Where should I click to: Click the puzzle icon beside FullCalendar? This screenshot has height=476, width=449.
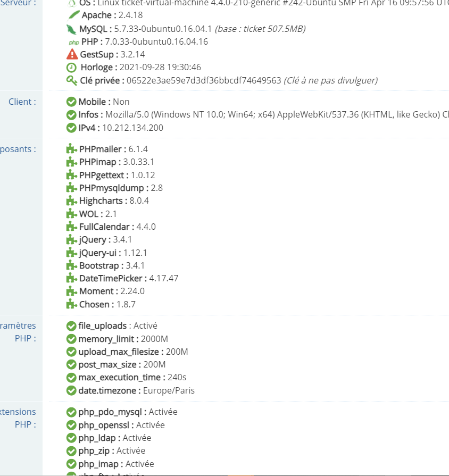tap(71, 227)
